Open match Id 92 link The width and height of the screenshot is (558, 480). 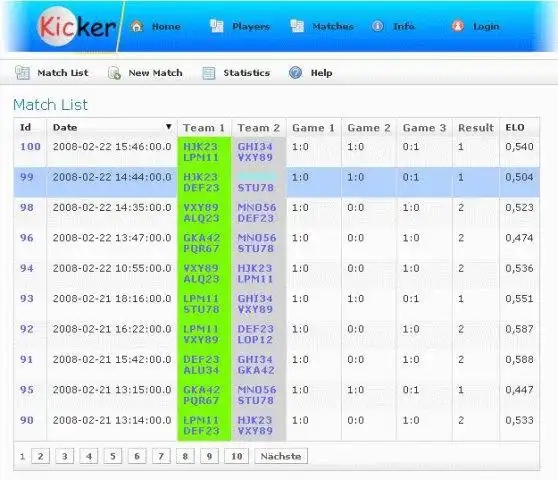click(x=27, y=329)
